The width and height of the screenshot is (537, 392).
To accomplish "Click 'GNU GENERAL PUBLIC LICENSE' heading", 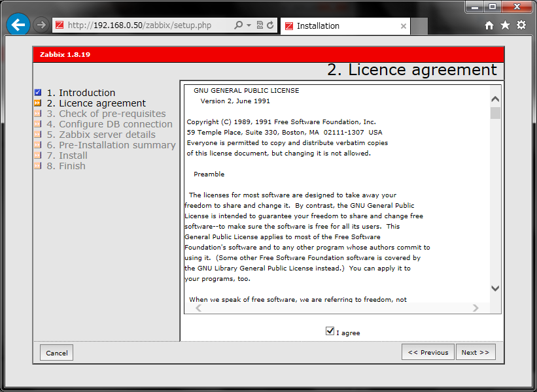I will pos(246,91).
